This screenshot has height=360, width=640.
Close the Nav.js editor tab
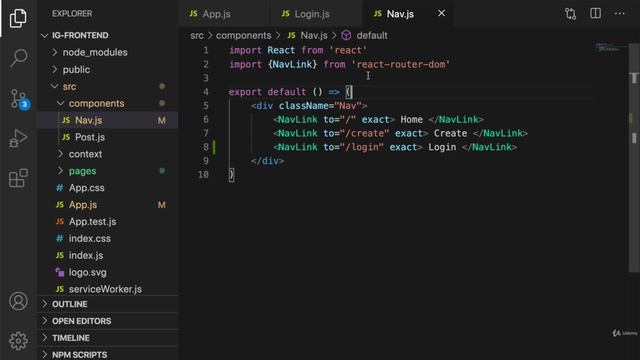442,13
